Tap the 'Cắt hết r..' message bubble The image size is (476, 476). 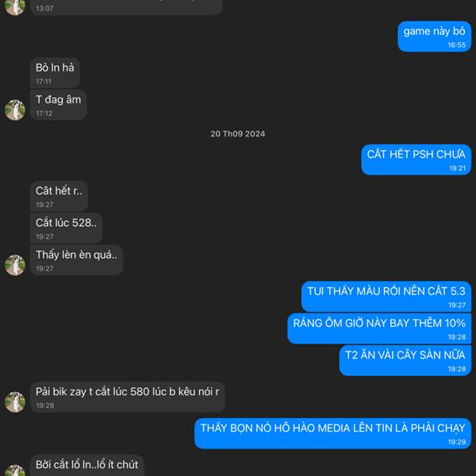tap(59, 197)
